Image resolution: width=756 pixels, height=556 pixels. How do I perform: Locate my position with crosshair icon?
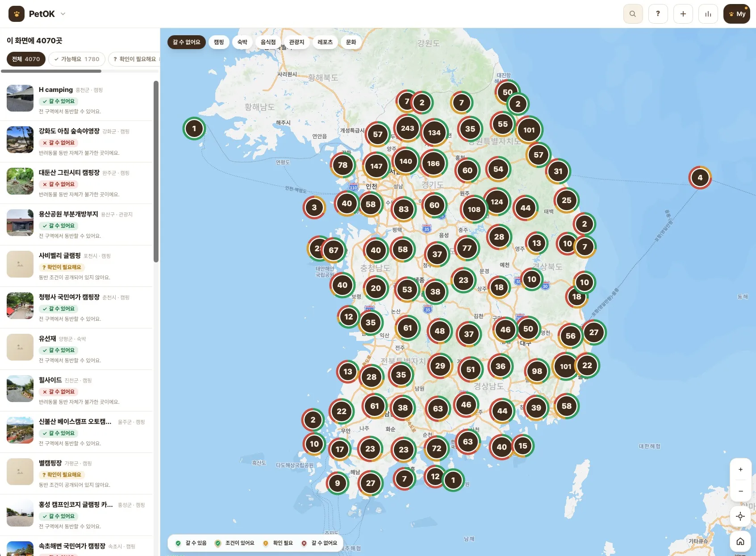740,516
